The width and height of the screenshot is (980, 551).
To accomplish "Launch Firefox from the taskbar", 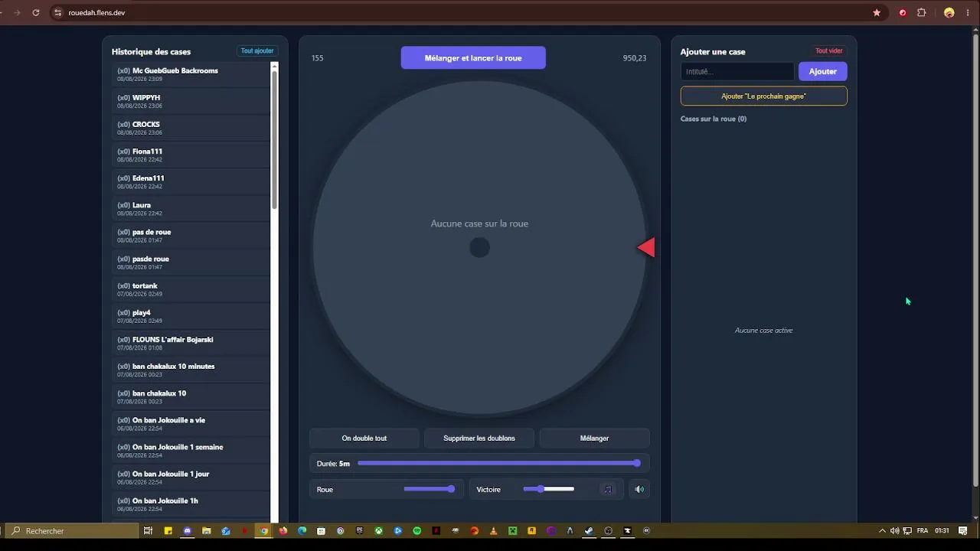I will (283, 530).
